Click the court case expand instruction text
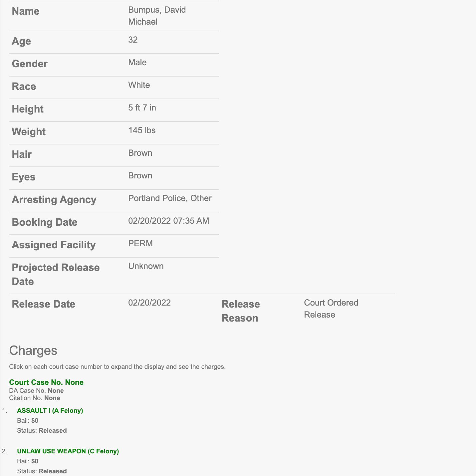 click(117, 367)
